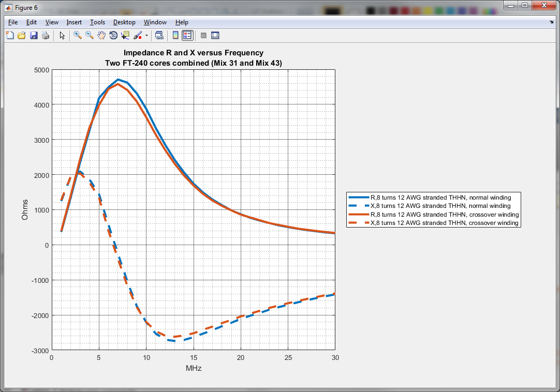The image size is (560, 392).
Task: Click the 'MHz' x-axis label
Action: (x=194, y=368)
